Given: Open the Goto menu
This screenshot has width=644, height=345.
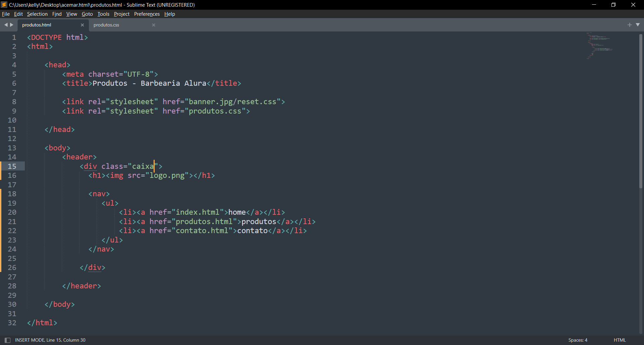Looking at the screenshot, I should pyautogui.click(x=87, y=14).
